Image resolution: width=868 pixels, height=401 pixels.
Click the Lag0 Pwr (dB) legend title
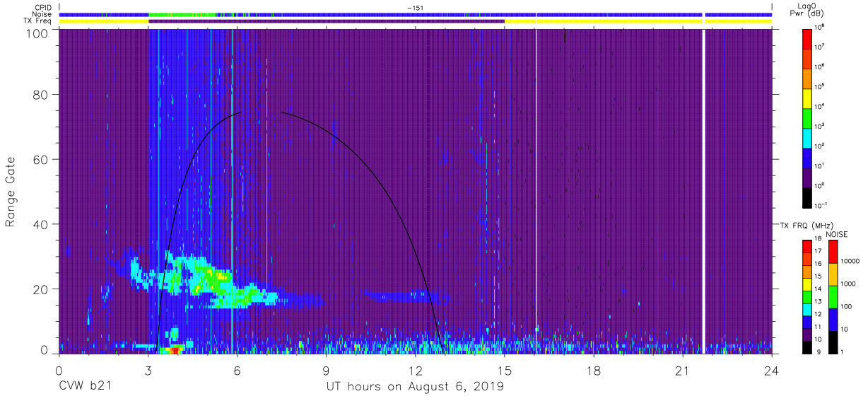(x=808, y=10)
